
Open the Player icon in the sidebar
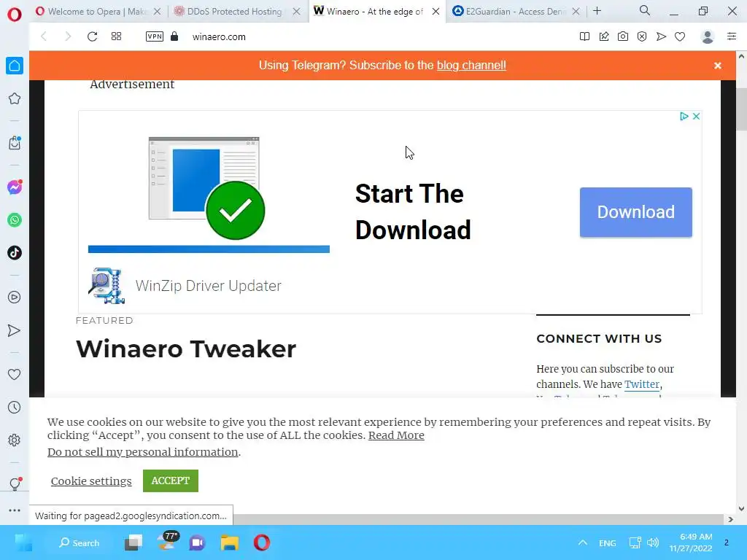15,297
